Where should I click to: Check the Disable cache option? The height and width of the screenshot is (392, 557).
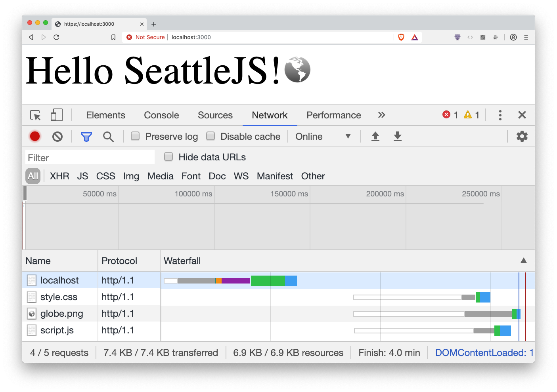pyautogui.click(x=211, y=136)
